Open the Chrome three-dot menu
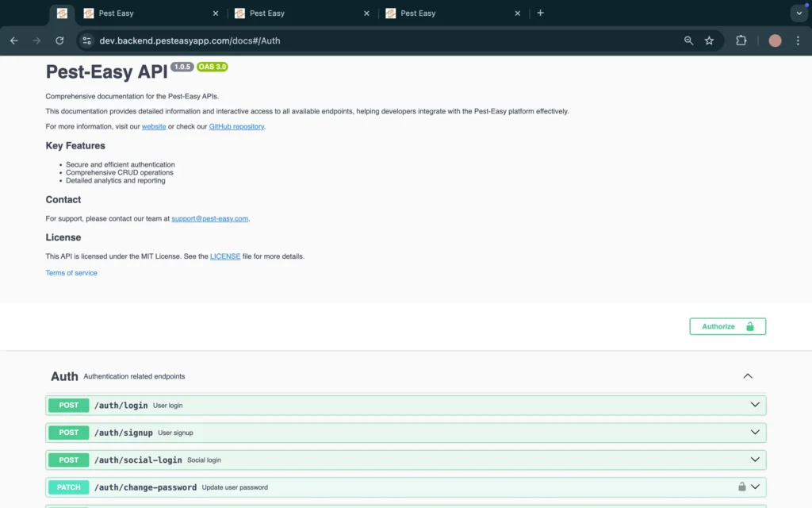Screen dimensions: 812x508 pyautogui.click(x=798, y=40)
